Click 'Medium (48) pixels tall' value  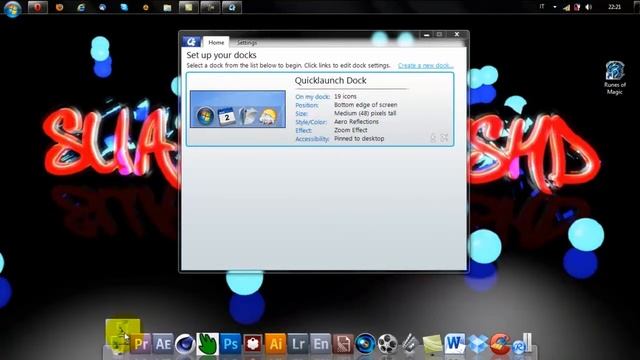click(x=365, y=113)
